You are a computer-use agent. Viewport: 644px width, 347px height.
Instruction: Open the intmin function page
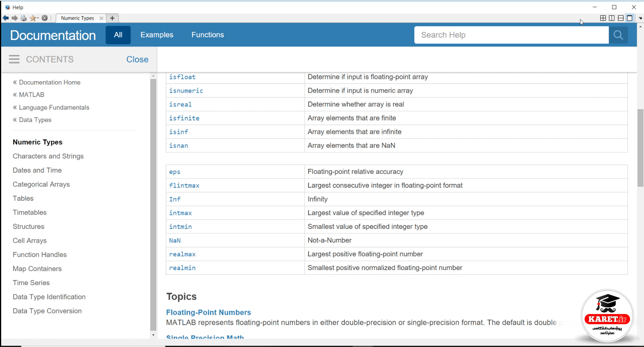click(180, 227)
